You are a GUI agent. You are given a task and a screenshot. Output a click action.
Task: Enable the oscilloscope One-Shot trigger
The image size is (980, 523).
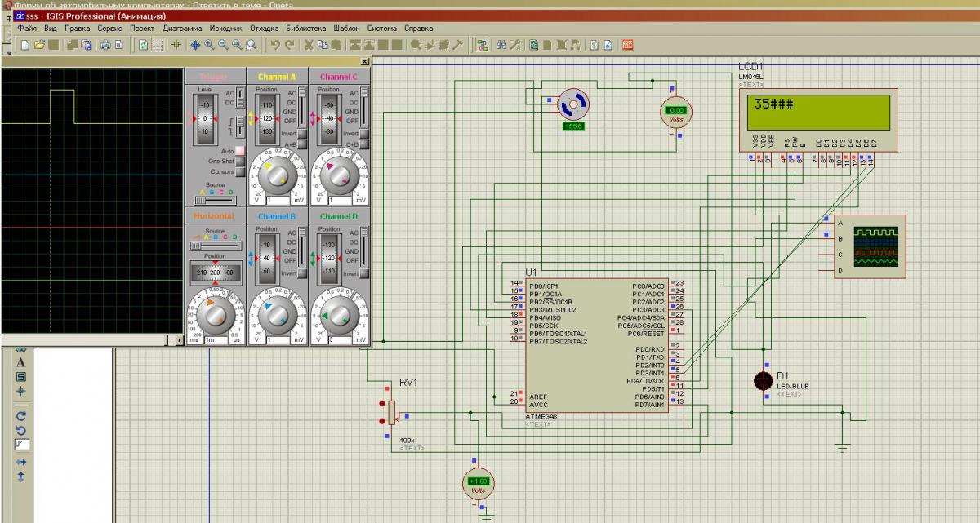click(240, 162)
